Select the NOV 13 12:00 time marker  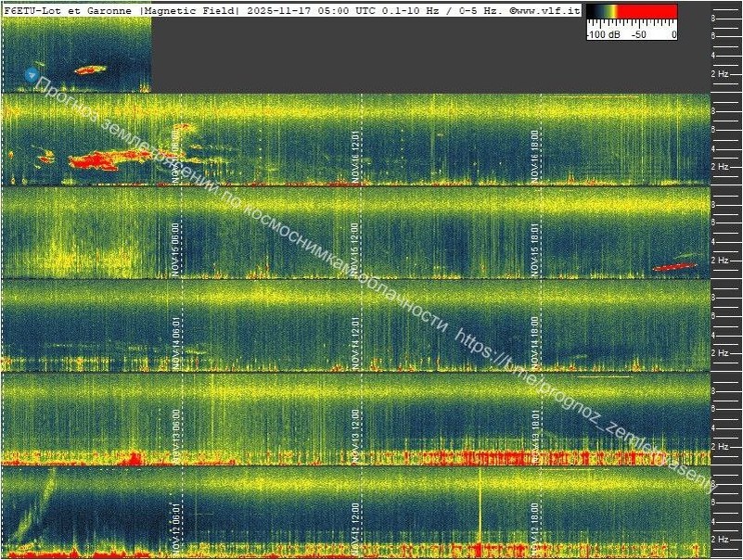pos(355,437)
